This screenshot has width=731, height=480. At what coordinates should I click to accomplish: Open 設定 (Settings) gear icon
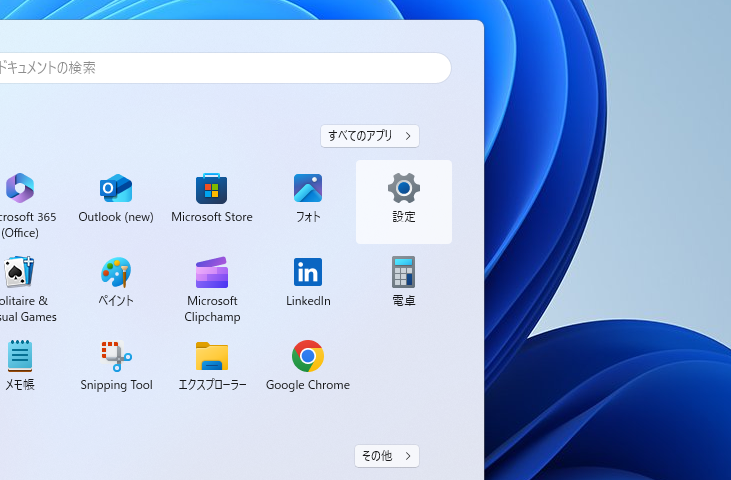pos(404,189)
